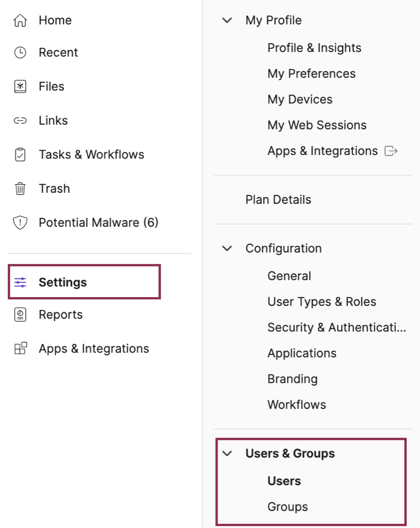
Task: Open Potential Malware shield icon
Action: 20,223
